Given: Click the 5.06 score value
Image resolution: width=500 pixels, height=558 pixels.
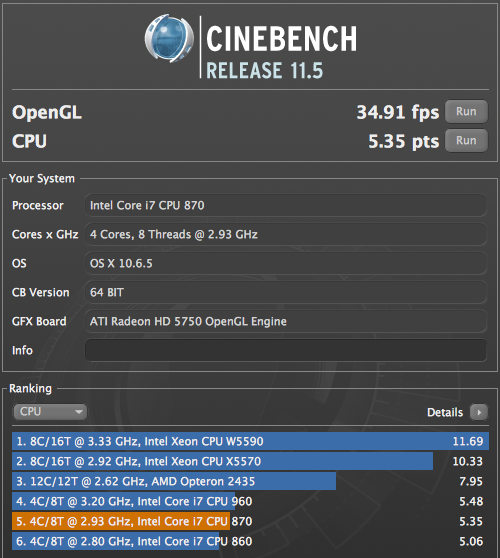Looking at the screenshot, I should [x=471, y=541].
